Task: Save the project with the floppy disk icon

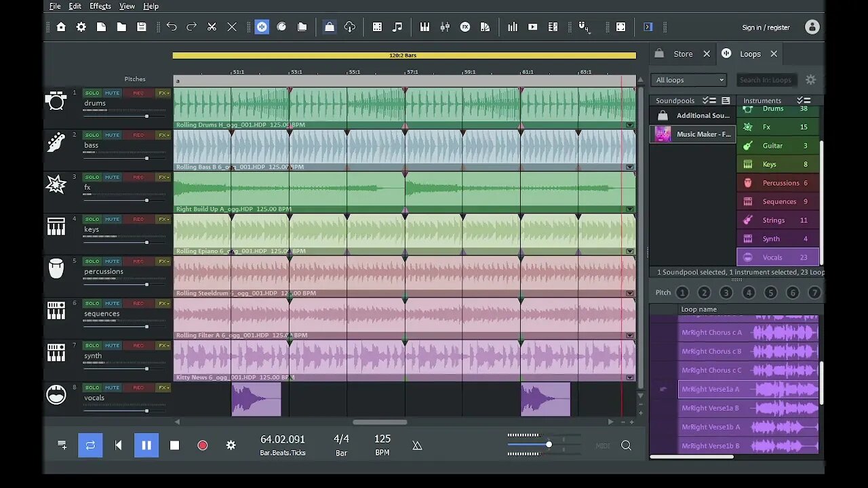Action: click(142, 27)
